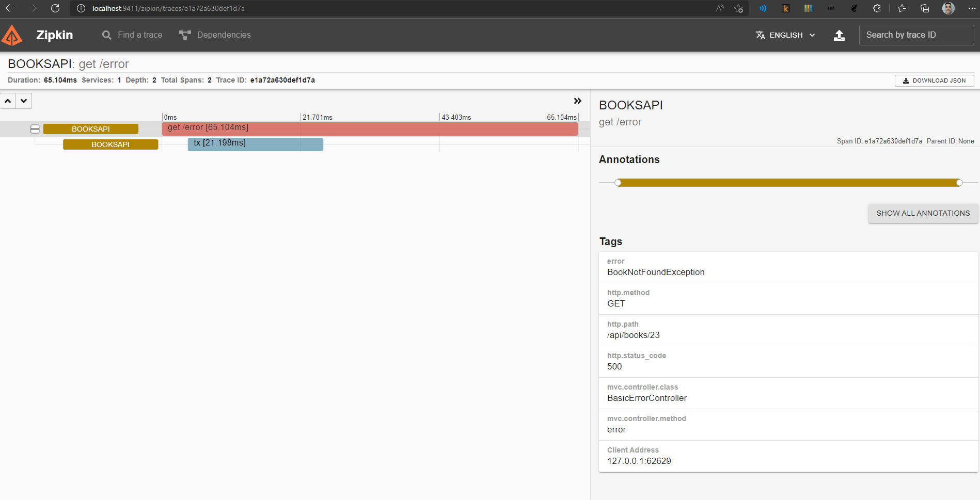The image size is (980, 500).
Task: Open the browser profile avatar
Action: pos(949,8)
